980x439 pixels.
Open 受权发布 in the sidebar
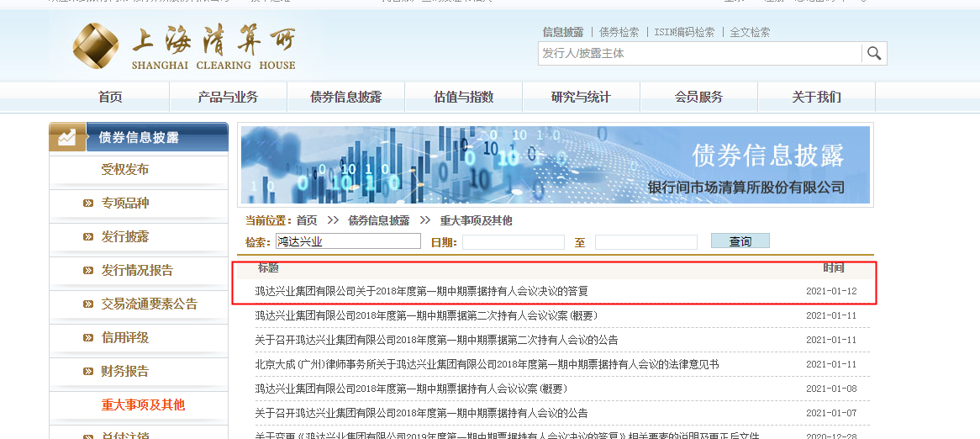point(125,170)
